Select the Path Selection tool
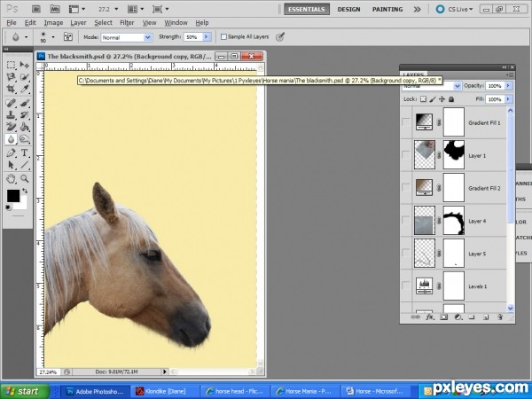 11,165
